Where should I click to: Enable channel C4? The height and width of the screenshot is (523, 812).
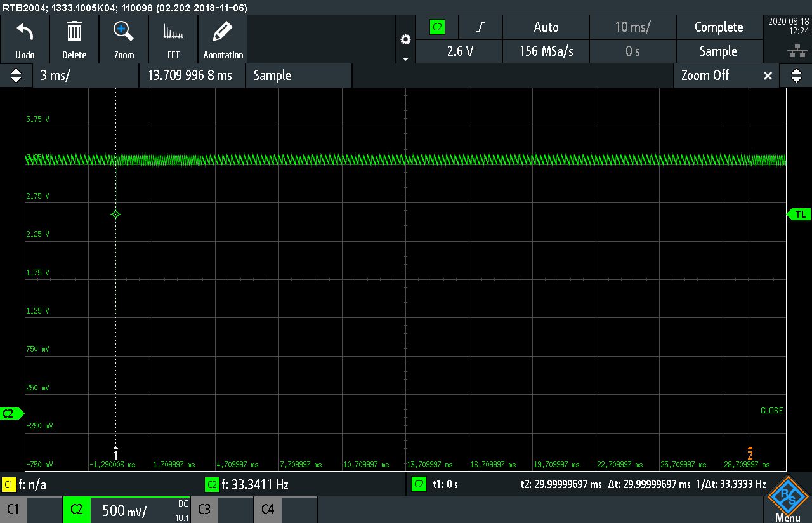point(285,510)
